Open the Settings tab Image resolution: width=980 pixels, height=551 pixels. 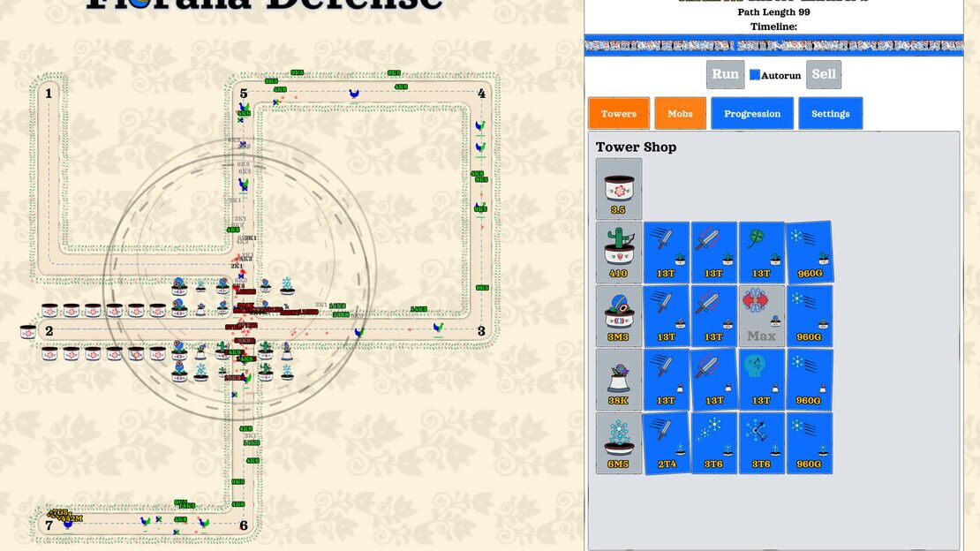tap(830, 113)
